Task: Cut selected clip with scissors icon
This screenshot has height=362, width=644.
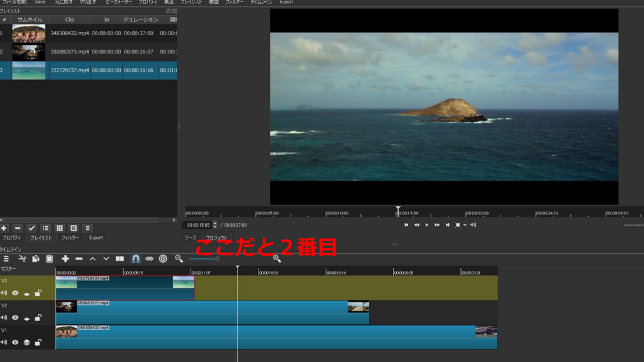Action: [22, 258]
